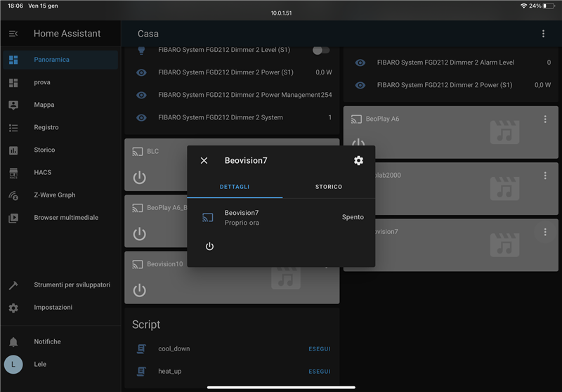The image size is (562, 392).
Task: Open Impostazioni settings
Action: tap(53, 308)
